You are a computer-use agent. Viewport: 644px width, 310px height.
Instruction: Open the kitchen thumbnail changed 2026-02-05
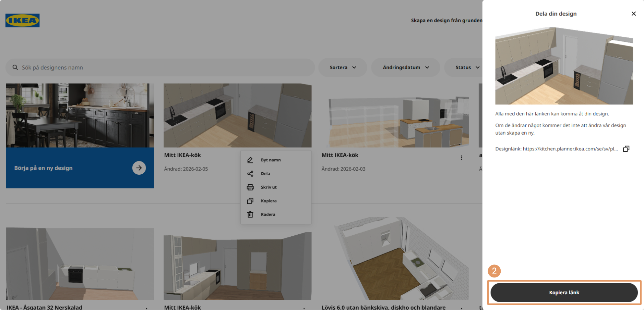237,115
